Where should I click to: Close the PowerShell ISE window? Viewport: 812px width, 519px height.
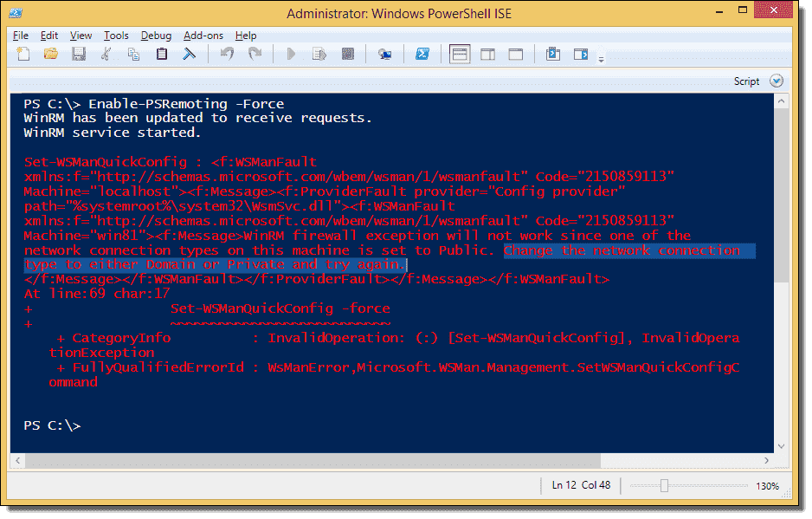pos(774,10)
